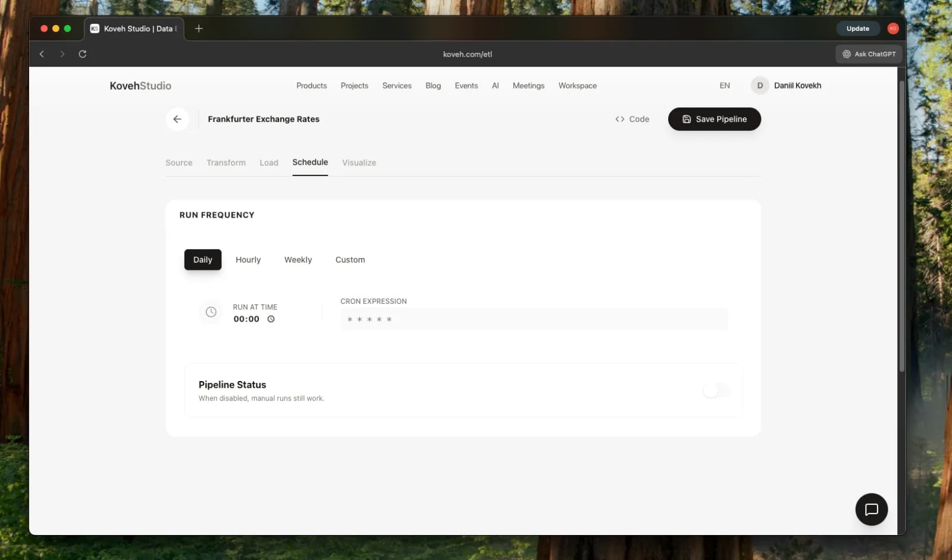Open the Run At Time picker

(x=246, y=319)
